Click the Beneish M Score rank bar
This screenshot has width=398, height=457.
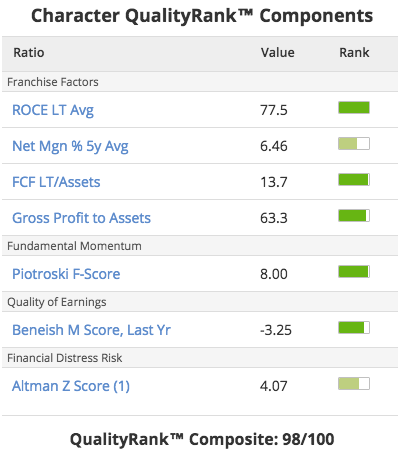[x=354, y=328]
